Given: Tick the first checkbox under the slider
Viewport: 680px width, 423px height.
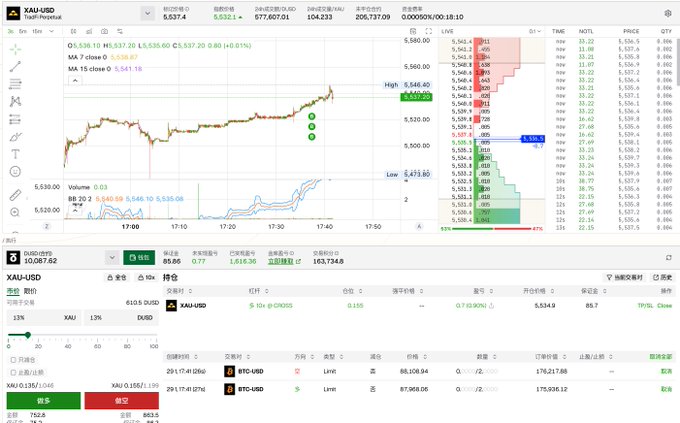Looking at the screenshot, I should pyautogui.click(x=13, y=360).
